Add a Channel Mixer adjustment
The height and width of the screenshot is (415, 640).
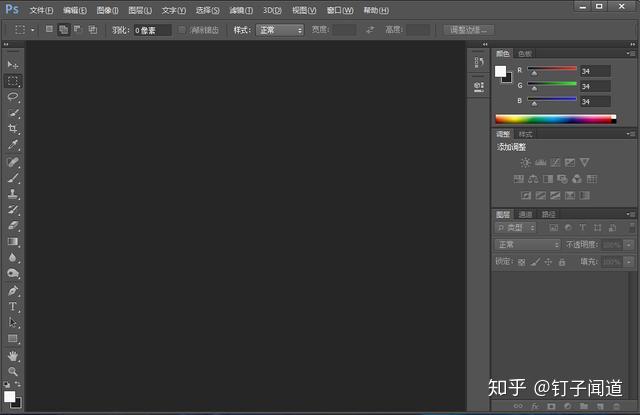(x=577, y=179)
